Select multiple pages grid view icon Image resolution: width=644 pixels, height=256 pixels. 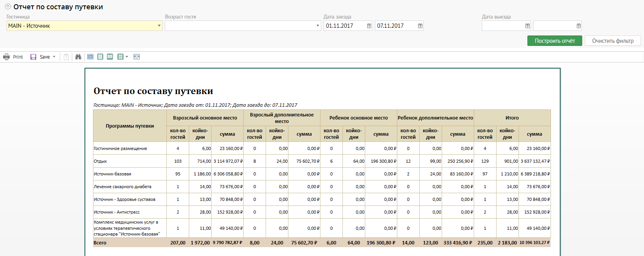click(x=120, y=57)
